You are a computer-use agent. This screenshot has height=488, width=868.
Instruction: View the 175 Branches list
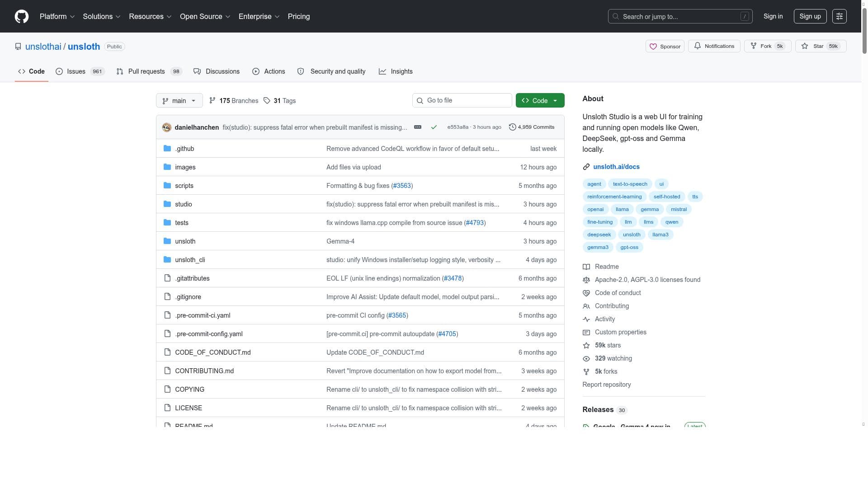(234, 101)
